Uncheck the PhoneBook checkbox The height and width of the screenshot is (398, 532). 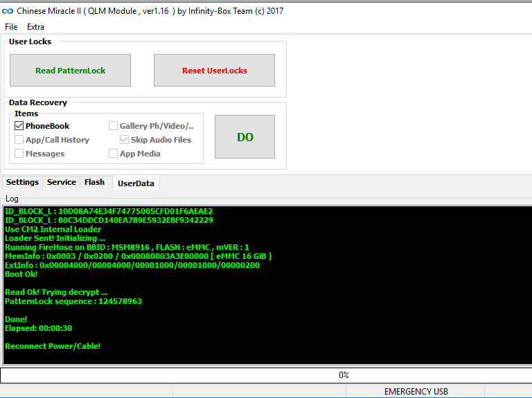pyautogui.click(x=19, y=126)
